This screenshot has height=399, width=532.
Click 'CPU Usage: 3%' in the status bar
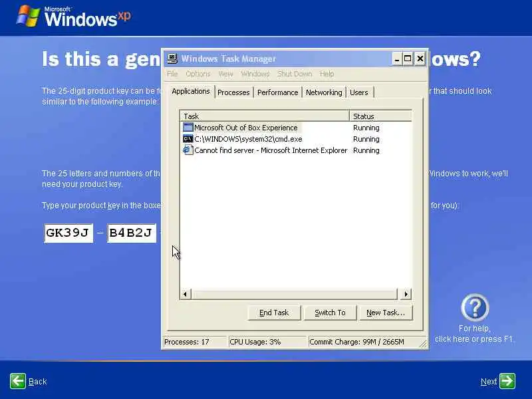pyautogui.click(x=255, y=342)
